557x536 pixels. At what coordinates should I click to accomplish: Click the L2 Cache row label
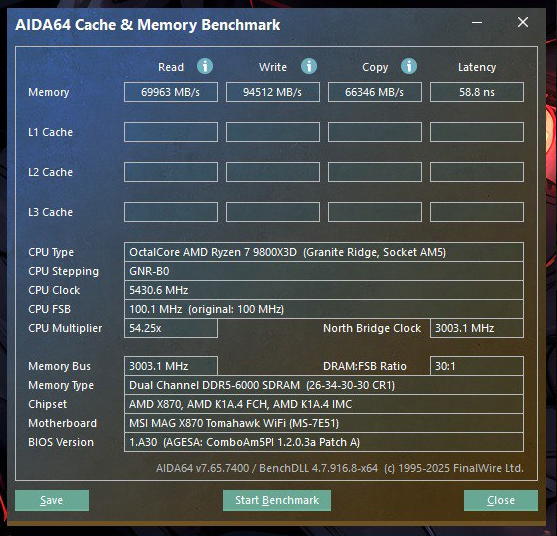click(x=50, y=172)
